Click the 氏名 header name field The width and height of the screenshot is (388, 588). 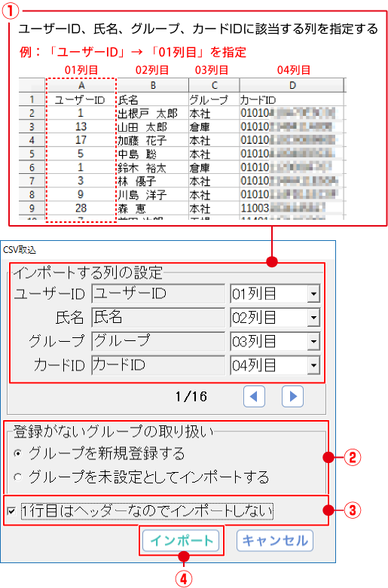point(158,318)
